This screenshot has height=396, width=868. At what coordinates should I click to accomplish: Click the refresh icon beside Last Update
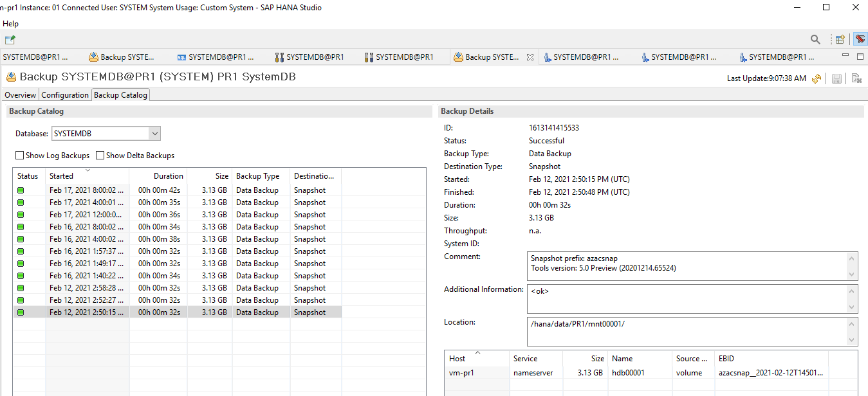(x=817, y=78)
